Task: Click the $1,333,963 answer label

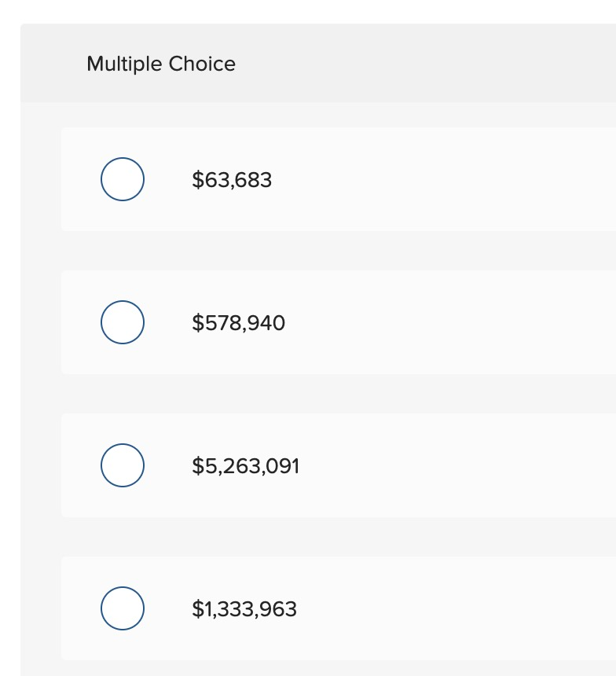Action: (244, 609)
